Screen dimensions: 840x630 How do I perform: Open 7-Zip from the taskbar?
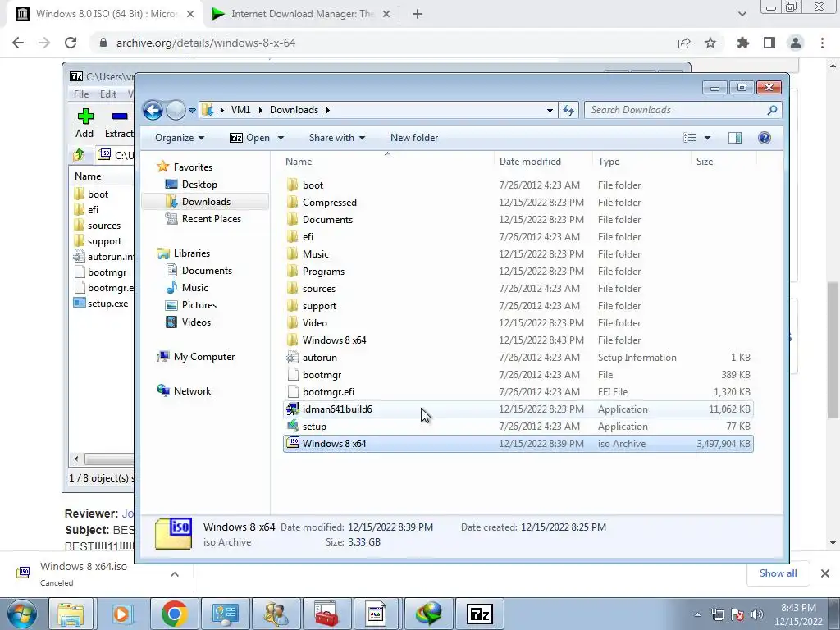479,614
